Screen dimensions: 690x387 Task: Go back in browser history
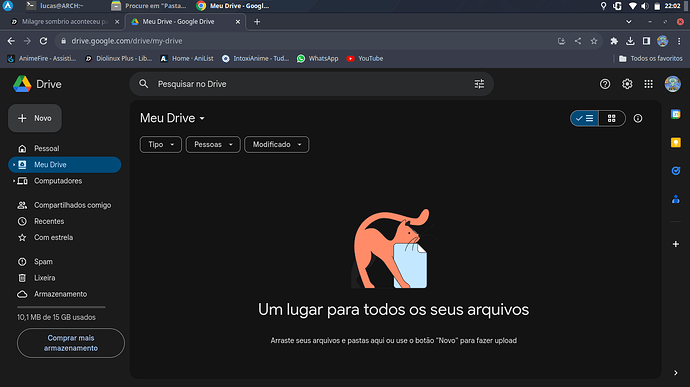(x=11, y=41)
